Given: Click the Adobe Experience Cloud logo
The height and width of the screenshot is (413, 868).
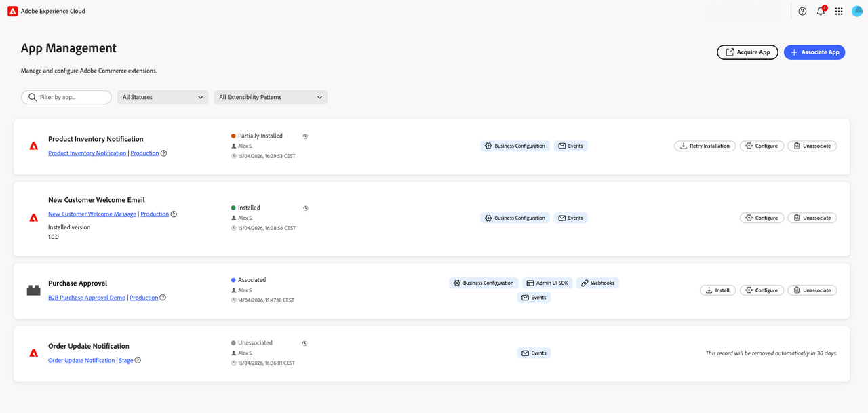Looking at the screenshot, I should click(12, 11).
